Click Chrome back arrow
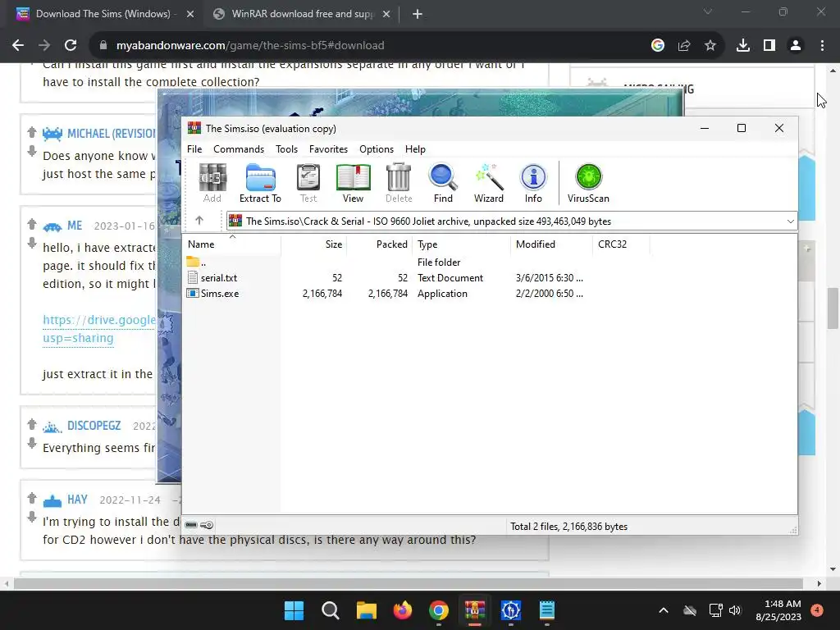The image size is (840, 630). coord(18,46)
